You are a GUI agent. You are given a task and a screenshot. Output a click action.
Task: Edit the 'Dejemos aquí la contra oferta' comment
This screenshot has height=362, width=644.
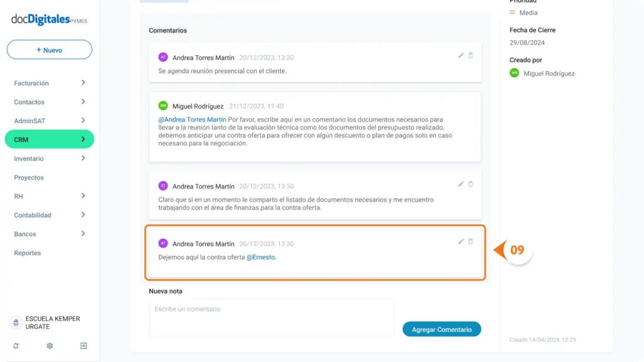pos(461,242)
